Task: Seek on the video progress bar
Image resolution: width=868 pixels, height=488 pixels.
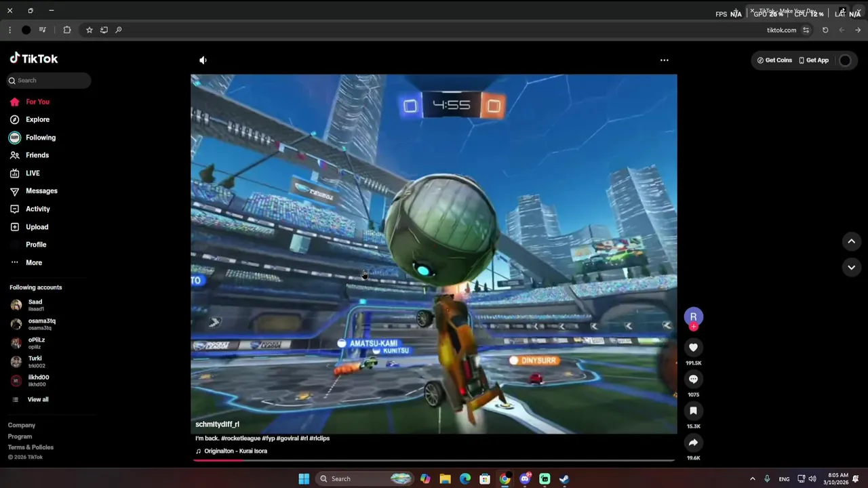Action: [434, 460]
